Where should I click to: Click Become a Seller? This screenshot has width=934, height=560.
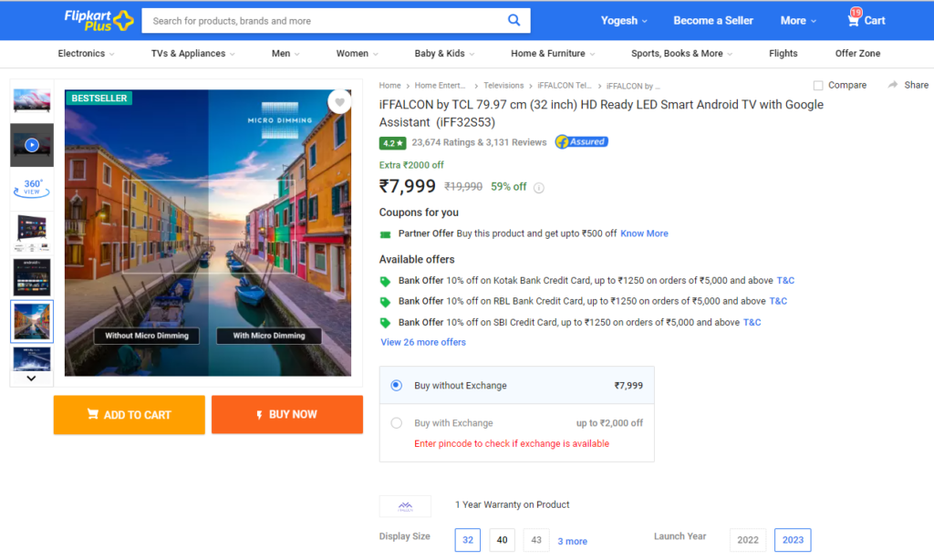pyautogui.click(x=713, y=20)
